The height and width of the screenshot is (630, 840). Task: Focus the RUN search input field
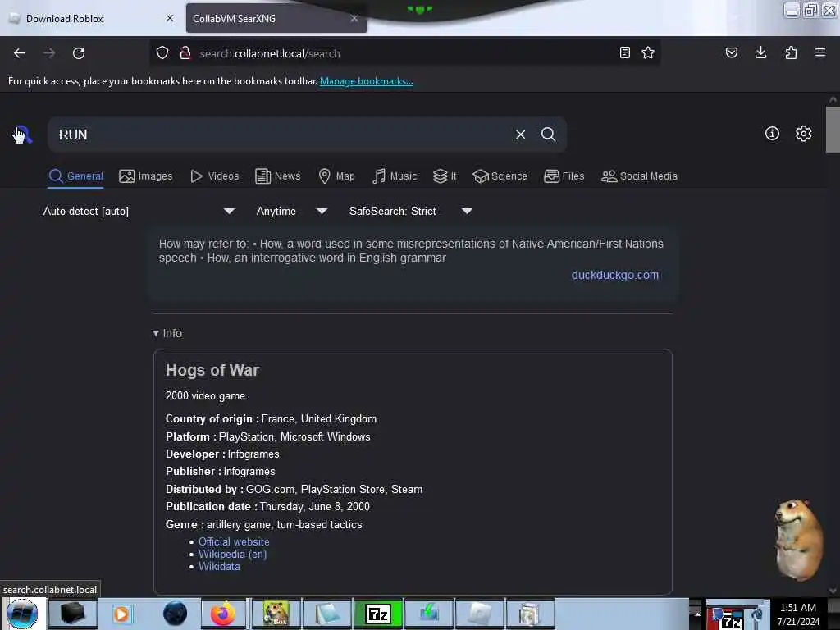click(281, 135)
